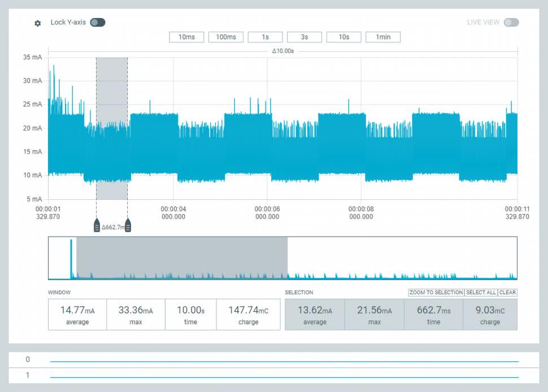Choose the 3s time window

pos(305,37)
